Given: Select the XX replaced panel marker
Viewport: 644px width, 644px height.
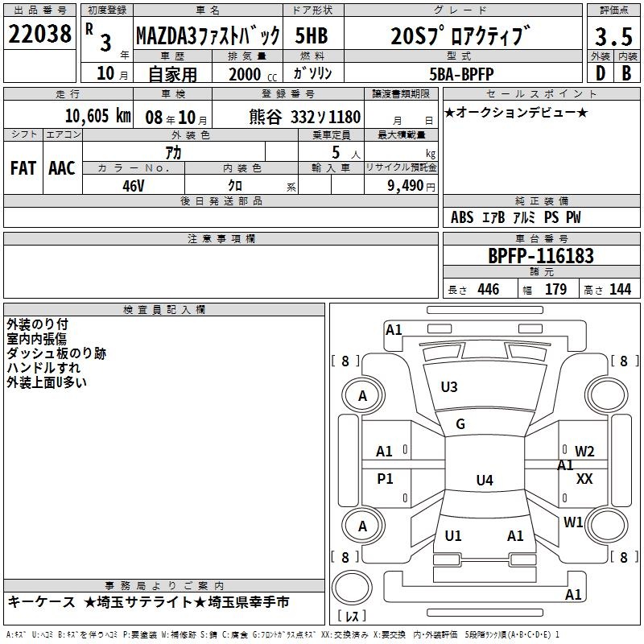Looking at the screenshot, I should point(584,479).
